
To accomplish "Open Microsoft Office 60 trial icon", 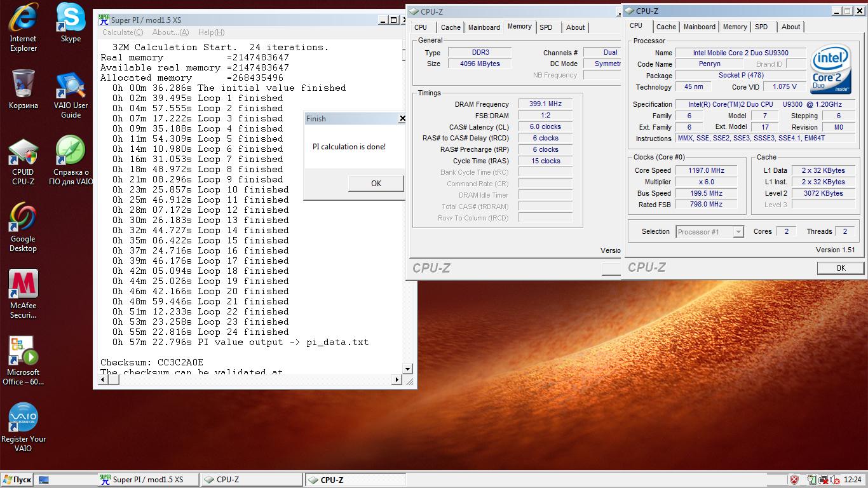I will (x=23, y=361).
